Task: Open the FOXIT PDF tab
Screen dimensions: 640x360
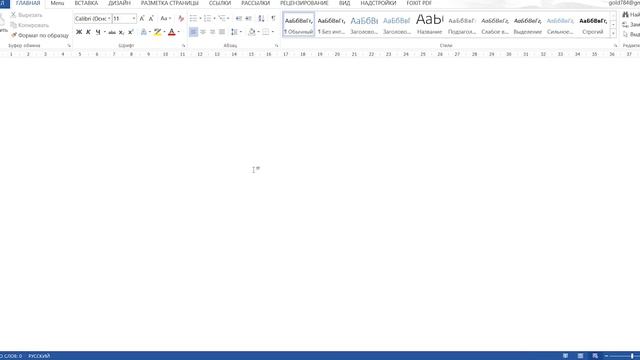Action: point(419,3)
